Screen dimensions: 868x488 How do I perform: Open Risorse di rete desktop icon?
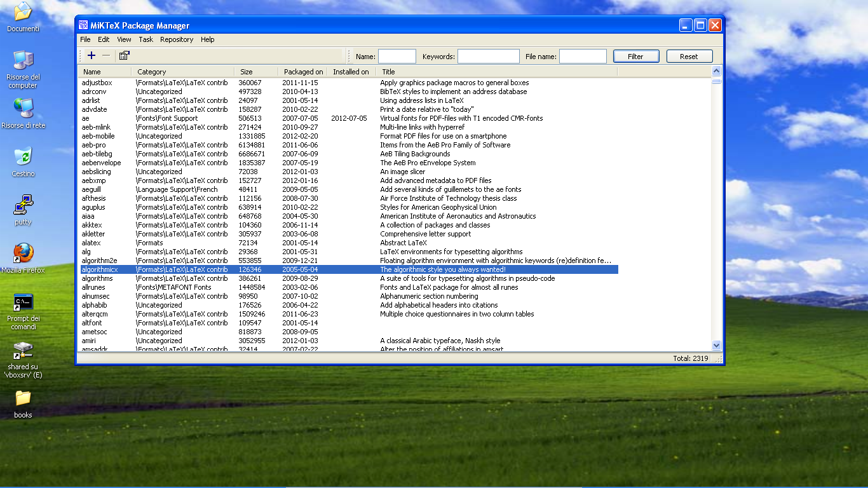(23, 113)
